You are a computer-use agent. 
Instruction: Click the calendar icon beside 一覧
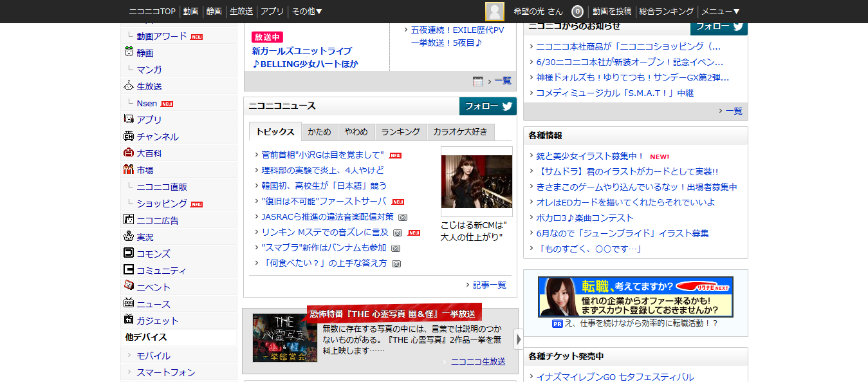pyautogui.click(x=477, y=81)
